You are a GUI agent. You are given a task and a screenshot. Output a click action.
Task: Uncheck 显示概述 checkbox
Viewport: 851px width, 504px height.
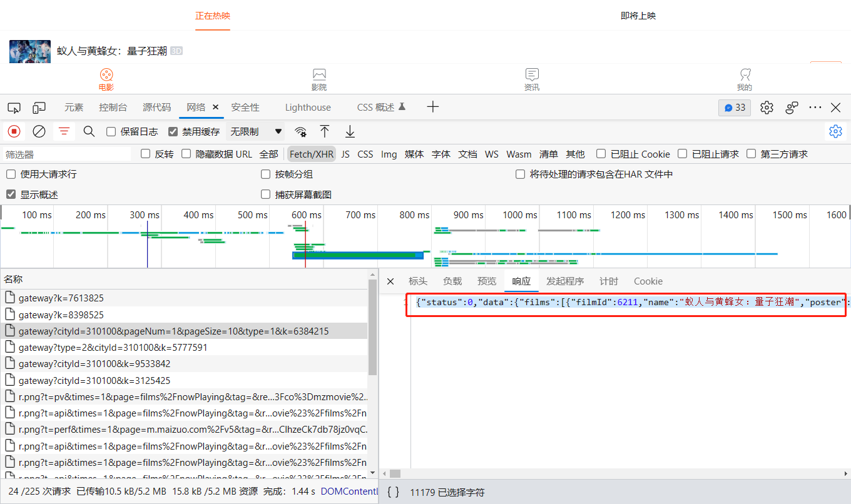[x=11, y=194]
